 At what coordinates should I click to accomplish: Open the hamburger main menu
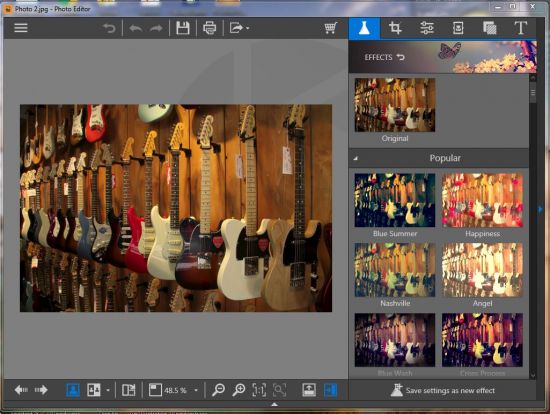pyautogui.click(x=21, y=28)
